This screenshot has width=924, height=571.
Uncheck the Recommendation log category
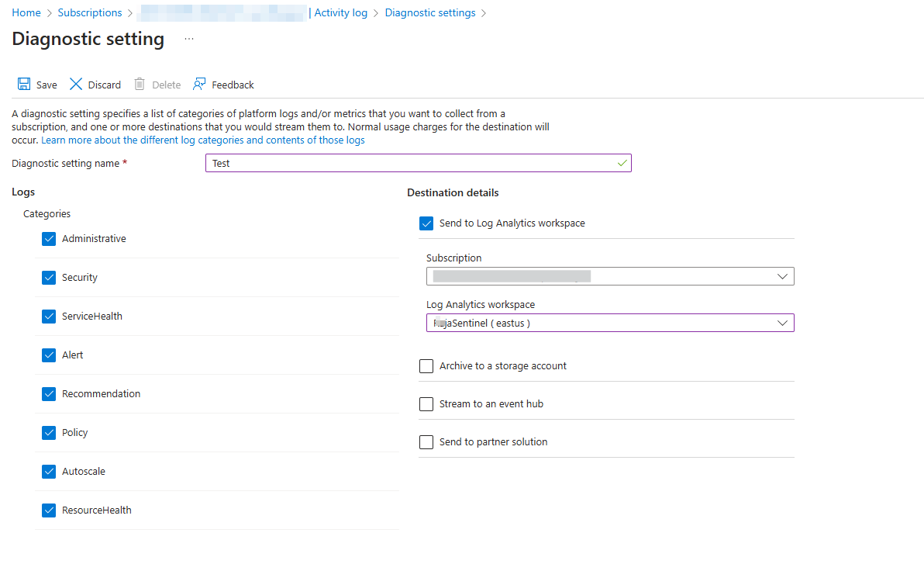click(x=49, y=394)
